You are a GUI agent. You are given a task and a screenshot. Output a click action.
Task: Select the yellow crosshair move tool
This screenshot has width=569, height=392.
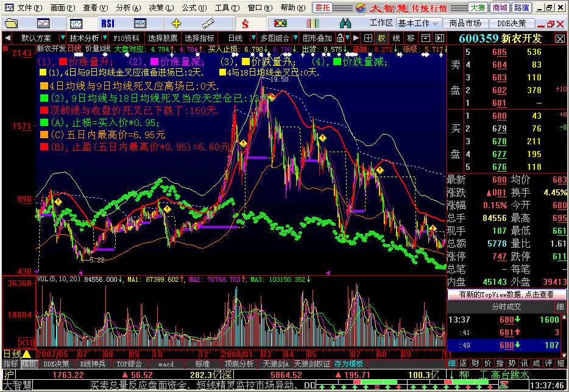[176, 24]
